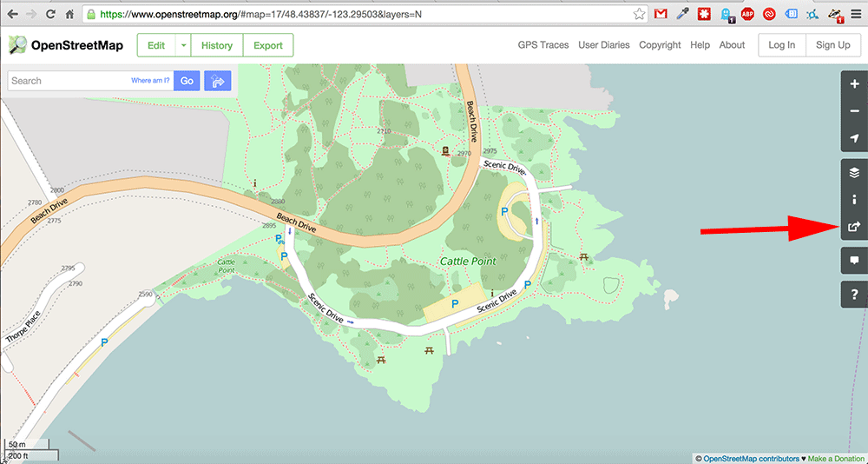Go to browser home page
Viewport: 868px width, 464px height.
pyautogui.click(x=69, y=15)
